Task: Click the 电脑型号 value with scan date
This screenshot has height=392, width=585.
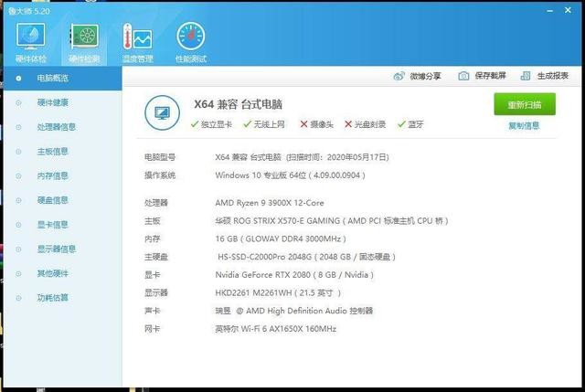Action: click(302, 157)
